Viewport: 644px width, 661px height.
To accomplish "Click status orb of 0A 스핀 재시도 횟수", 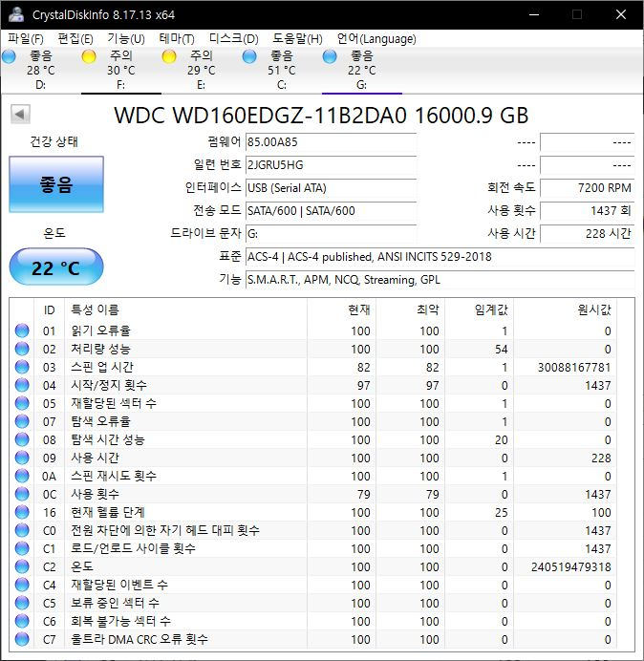I will pyautogui.click(x=22, y=476).
